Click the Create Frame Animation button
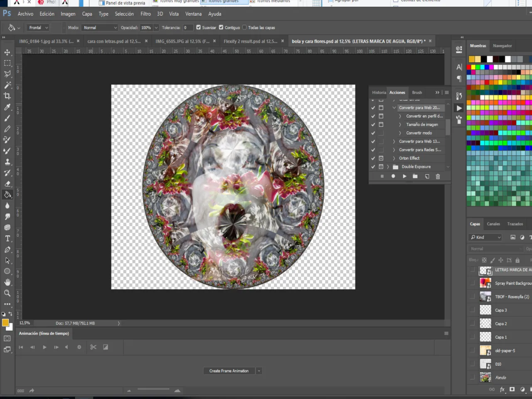532x399 pixels. coord(229,371)
